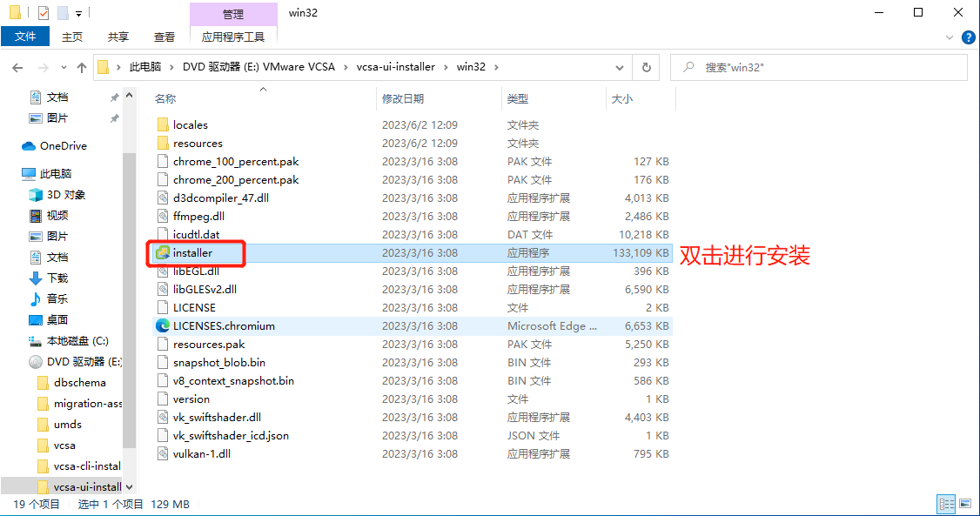Expand breadcrumb chevron after vcsa-ui-installer
Viewport: 980px width, 516px height.
(446, 67)
